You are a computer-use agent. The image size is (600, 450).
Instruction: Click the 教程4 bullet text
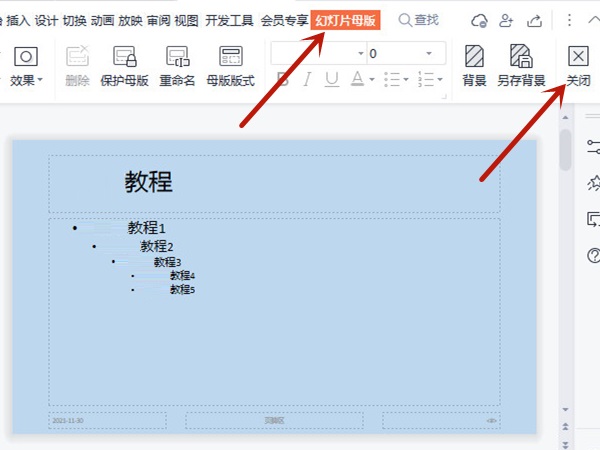tap(182, 276)
